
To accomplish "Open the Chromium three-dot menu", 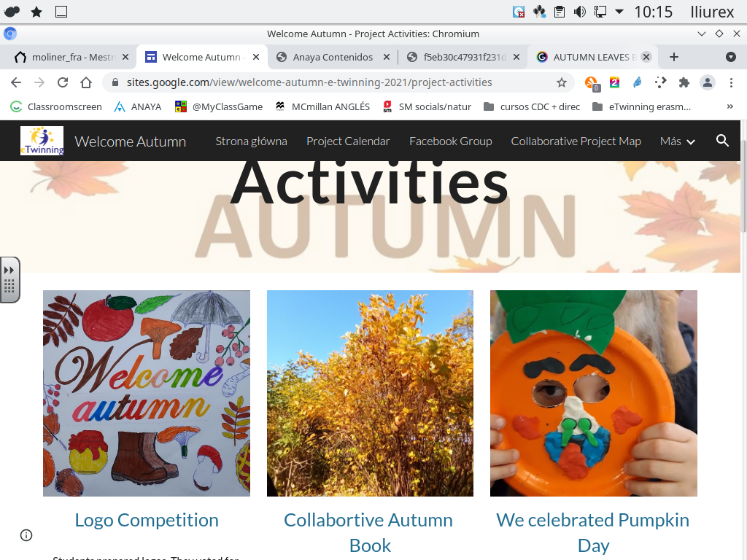I will (731, 82).
